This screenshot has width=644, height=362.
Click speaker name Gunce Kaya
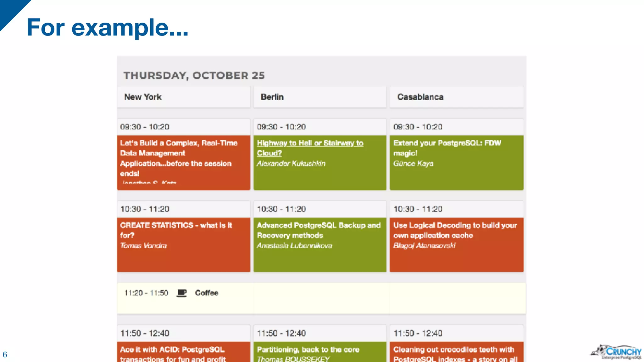pyautogui.click(x=413, y=164)
